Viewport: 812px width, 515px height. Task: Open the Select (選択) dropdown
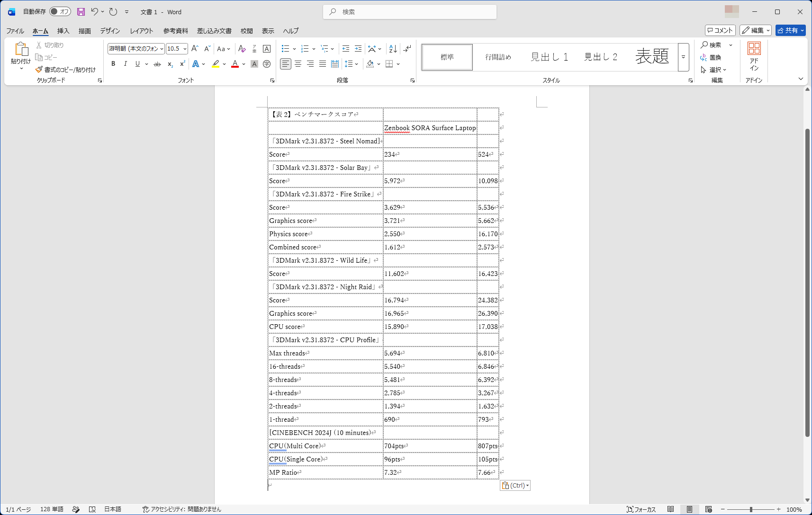click(713, 70)
